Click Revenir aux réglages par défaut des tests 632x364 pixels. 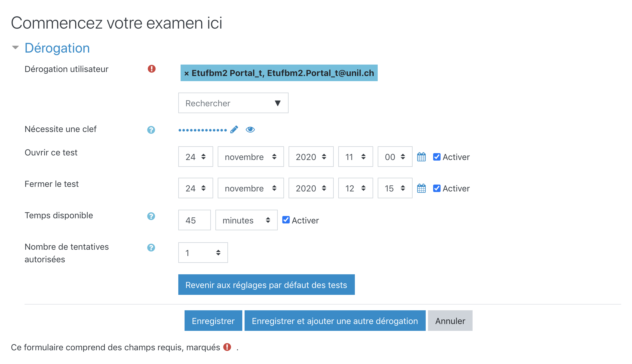coord(266,285)
